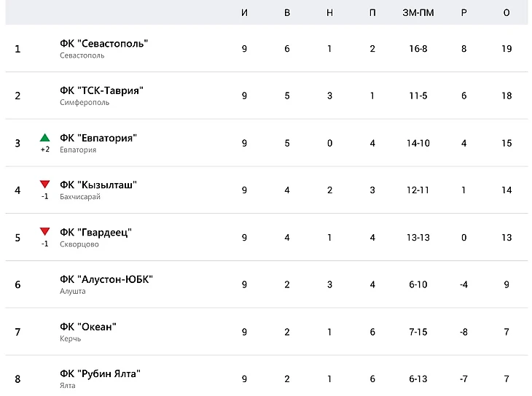Click the ЗМ-ПМ goals column header
The height and width of the screenshot is (396, 532).
[x=418, y=13]
